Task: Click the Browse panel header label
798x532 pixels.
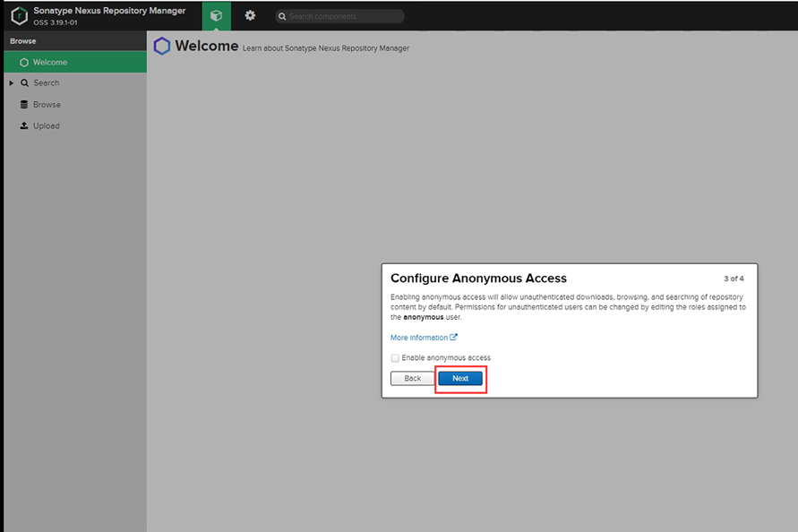Action: point(23,41)
